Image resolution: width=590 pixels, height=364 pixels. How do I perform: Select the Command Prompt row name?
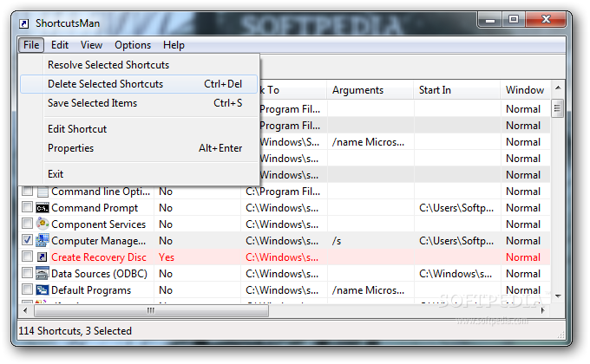(x=95, y=208)
